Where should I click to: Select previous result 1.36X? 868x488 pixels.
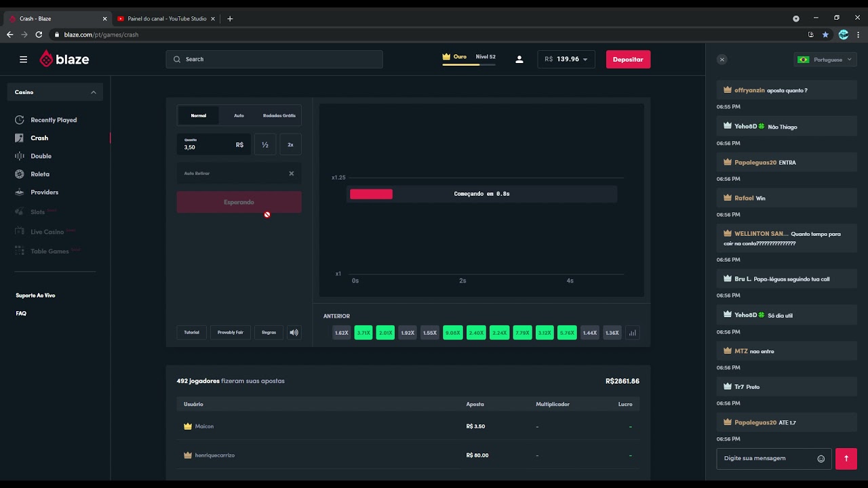[x=612, y=333]
